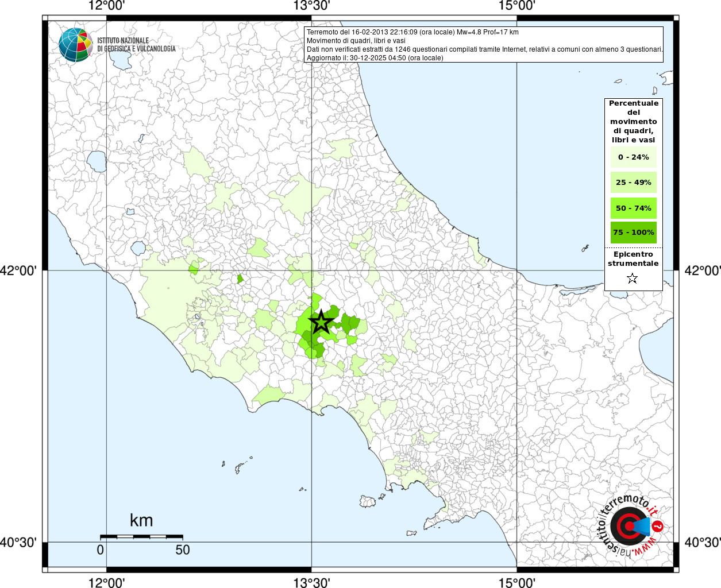Click the 'Aggiornato il: 30-12-2025' line
This screenshot has height=588, width=721.
[375, 58]
